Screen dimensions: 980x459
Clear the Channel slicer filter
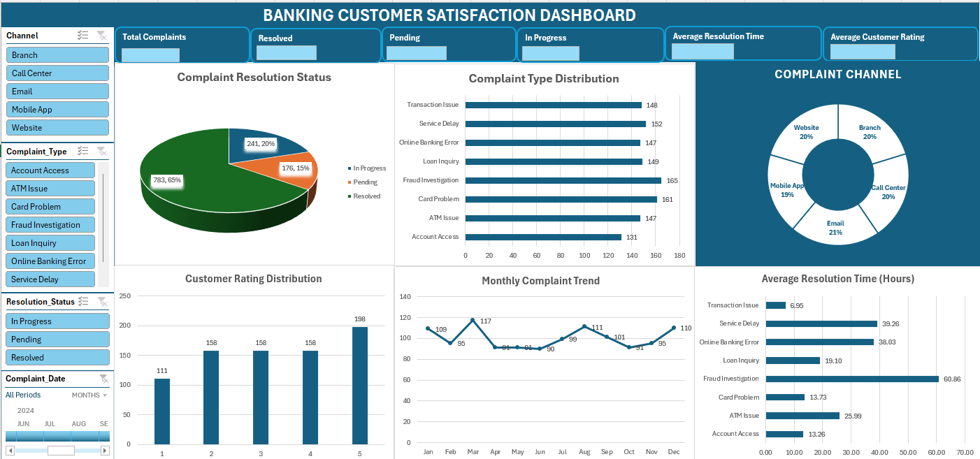click(101, 36)
